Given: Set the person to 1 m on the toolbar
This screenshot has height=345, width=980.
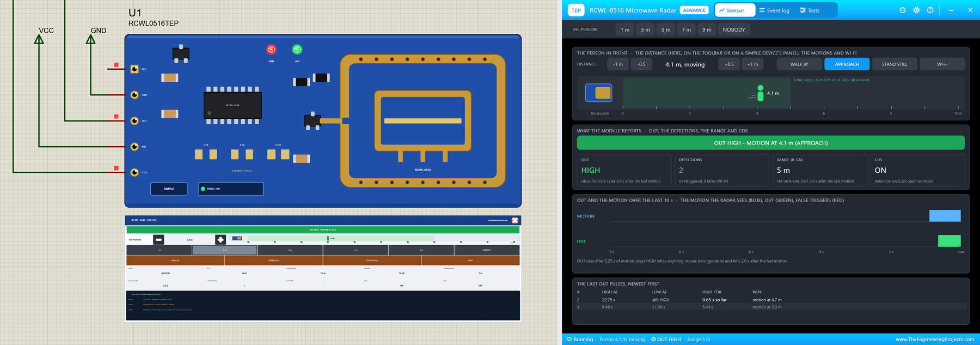Looking at the screenshot, I should pos(625,29).
